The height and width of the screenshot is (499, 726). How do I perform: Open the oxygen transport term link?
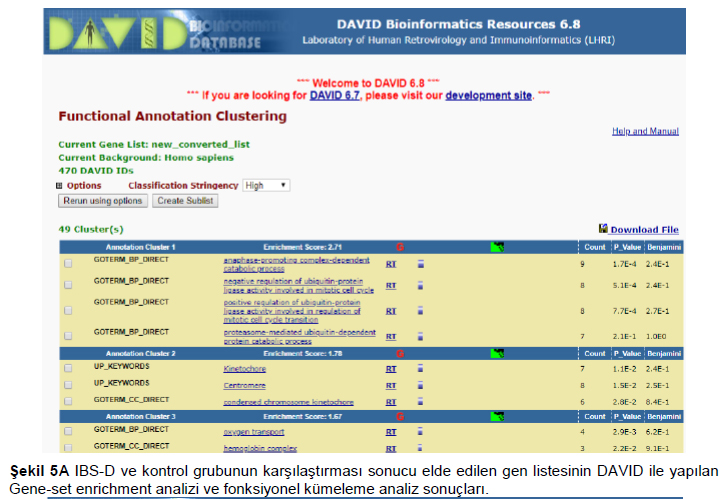tap(254, 432)
